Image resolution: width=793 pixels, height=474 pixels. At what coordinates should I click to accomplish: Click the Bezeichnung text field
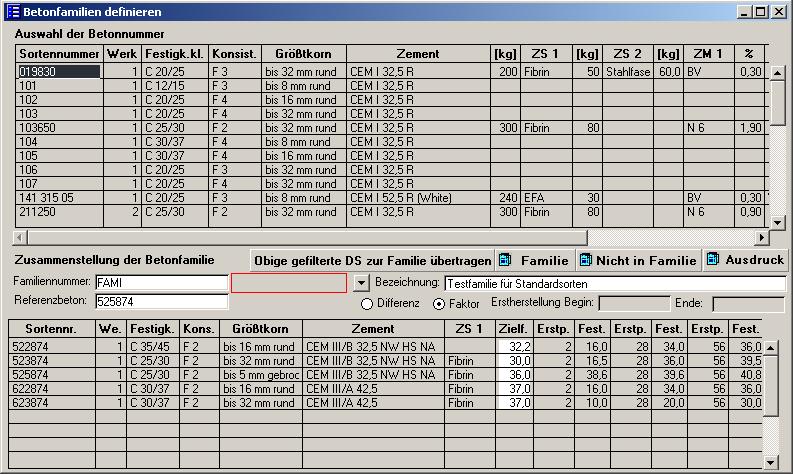click(614, 284)
